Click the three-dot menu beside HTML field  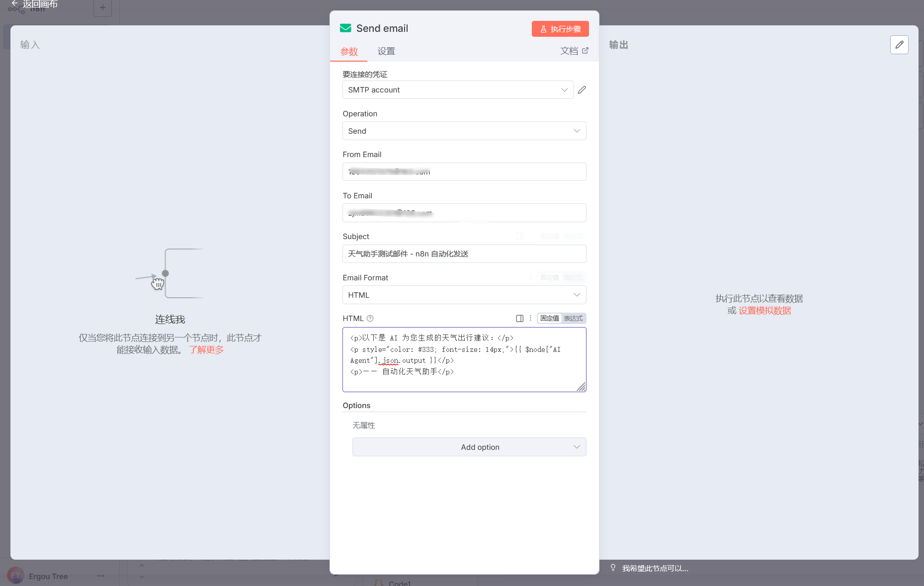(x=530, y=318)
